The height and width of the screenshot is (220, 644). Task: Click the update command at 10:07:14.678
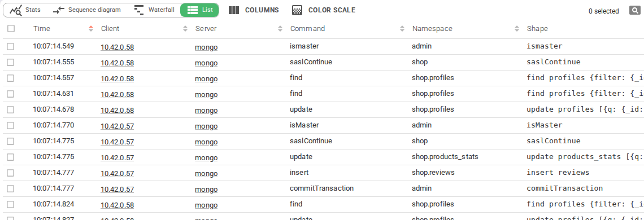[x=301, y=109]
